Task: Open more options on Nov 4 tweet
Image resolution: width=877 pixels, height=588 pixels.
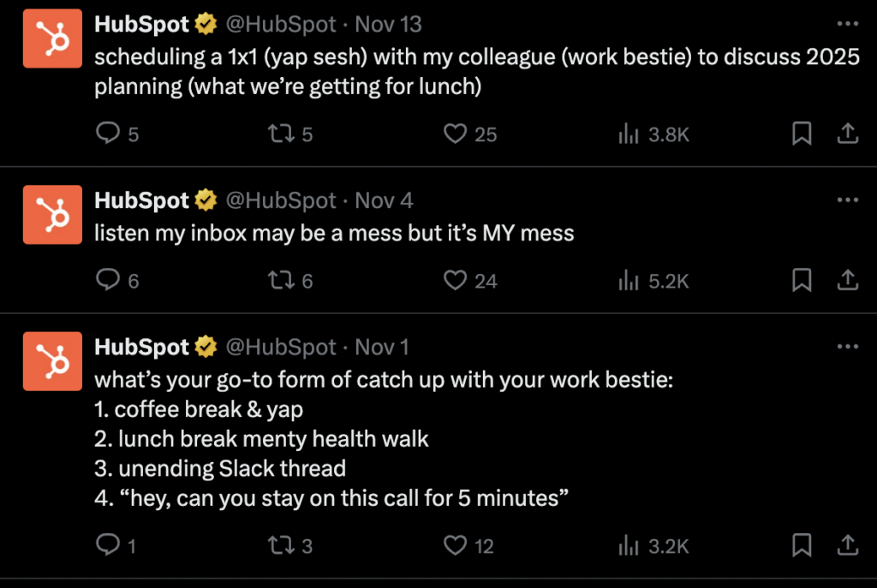Action: point(847,199)
